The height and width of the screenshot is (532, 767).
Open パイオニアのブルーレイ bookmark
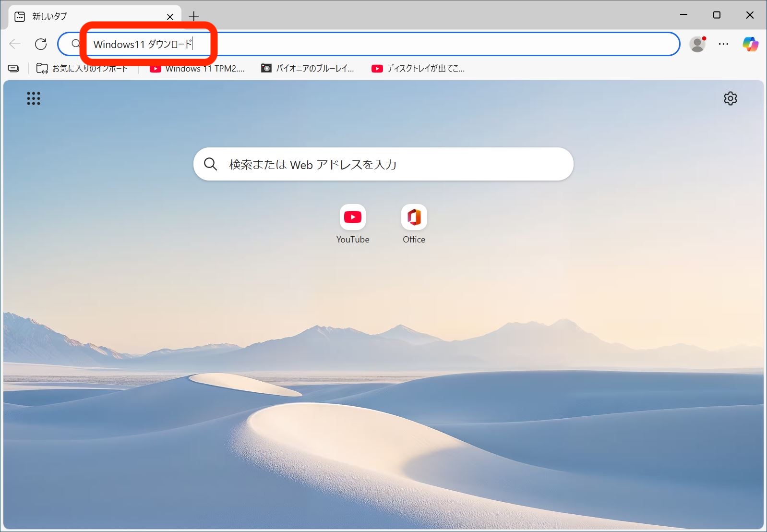point(308,69)
